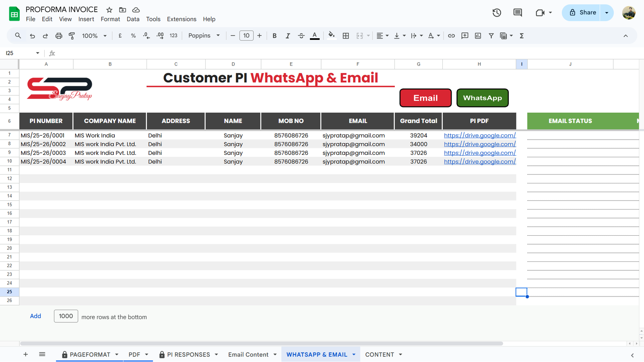Toggle strikethrough formatting
This screenshot has width=644, height=362.
[301, 36]
